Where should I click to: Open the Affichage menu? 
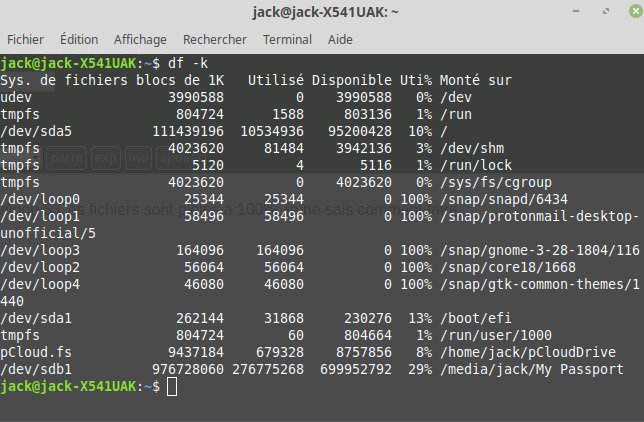(140, 39)
